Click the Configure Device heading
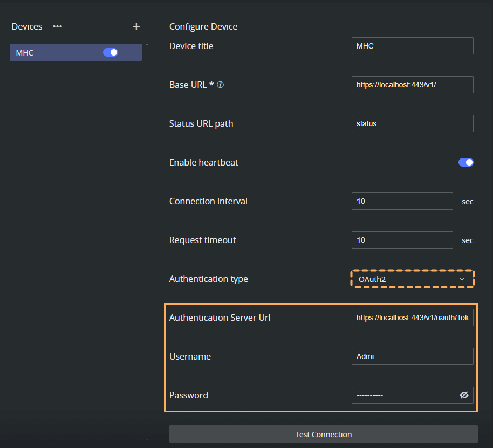Viewport: 493px width, 448px height. pos(203,27)
